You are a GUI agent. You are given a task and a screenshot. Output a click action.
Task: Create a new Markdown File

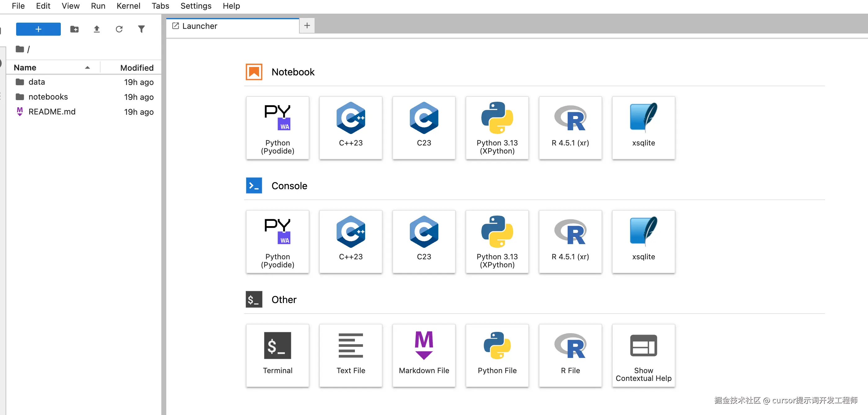click(x=423, y=355)
